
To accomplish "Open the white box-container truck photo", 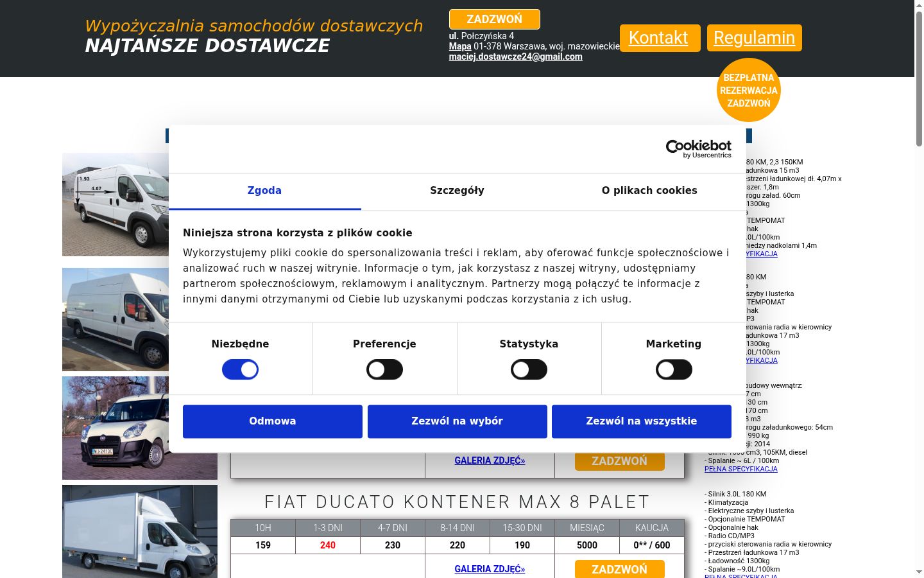I will coord(140,532).
